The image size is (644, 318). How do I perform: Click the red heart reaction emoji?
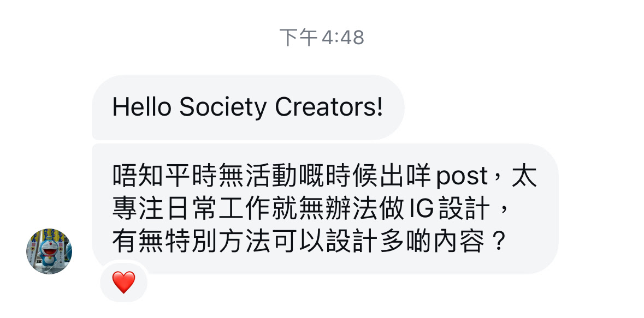pyautogui.click(x=123, y=283)
